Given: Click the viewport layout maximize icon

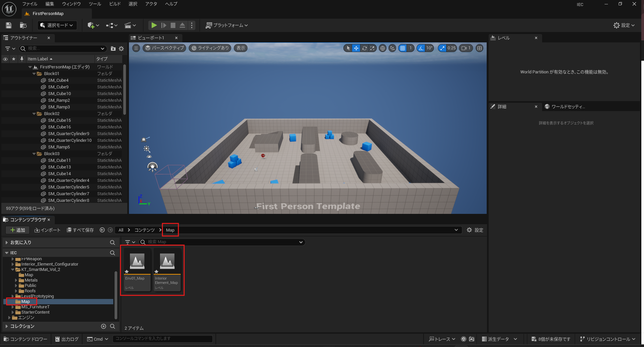Looking at the screenshot, I should pos(479,48).
